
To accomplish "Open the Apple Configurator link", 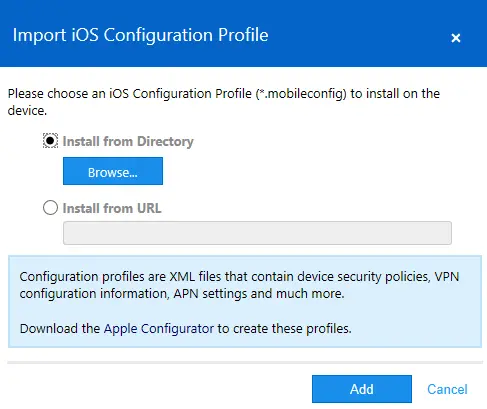I will point(159,329).
